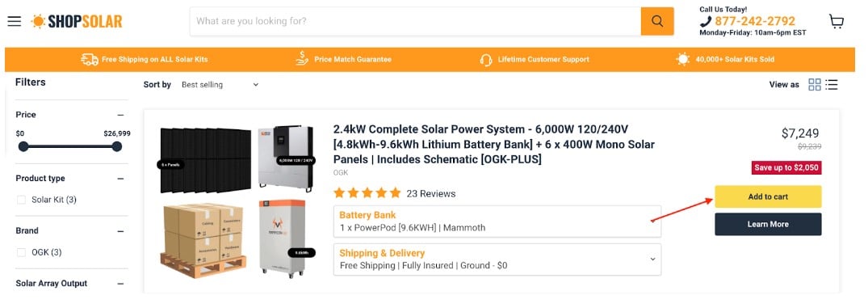This screenshot has width=868, height=308.
Task: Switch to list view layout
Action: pos(832,85)
